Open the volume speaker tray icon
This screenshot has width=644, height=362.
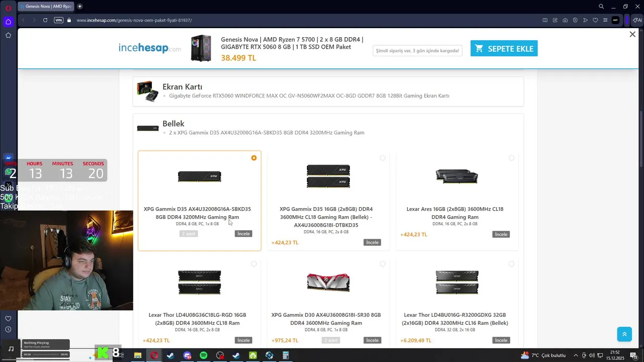click(592, 355)
